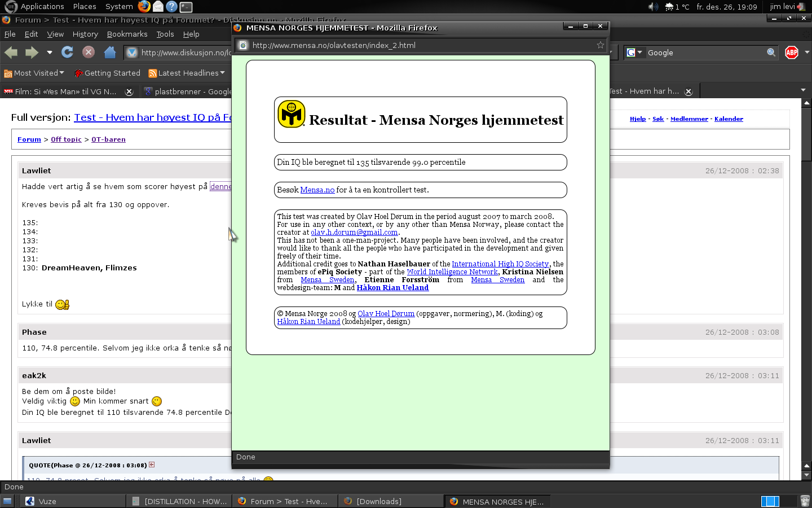812x508 pixels.
Task: Open the History menu
Action: pyautogui.click(x=85, y=34)
